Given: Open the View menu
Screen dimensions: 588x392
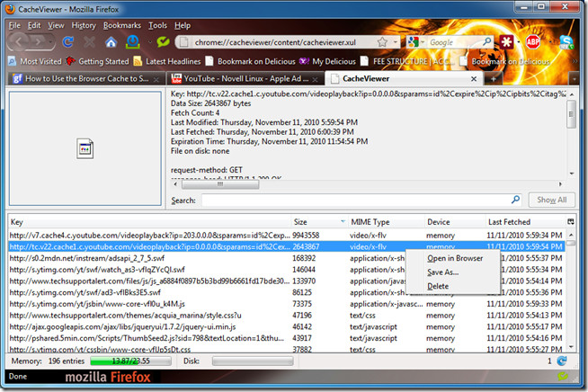Looking at the screenshot, I should pos(56,25).
